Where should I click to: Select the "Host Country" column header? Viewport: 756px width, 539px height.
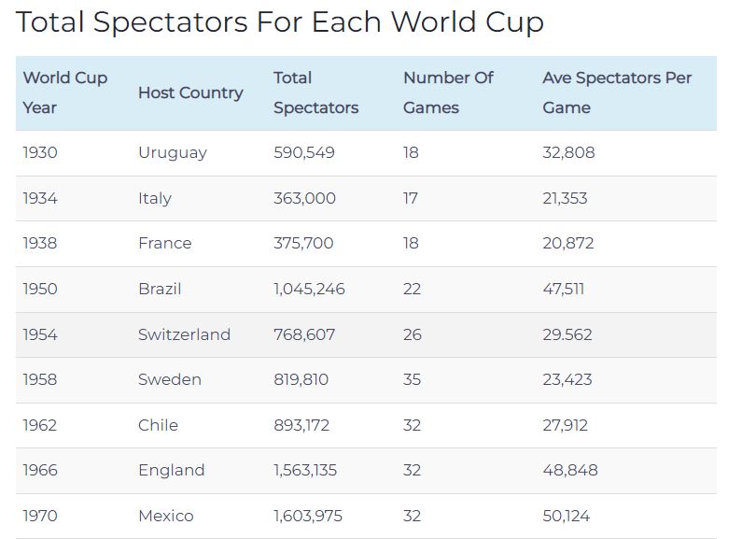(190, 92)
